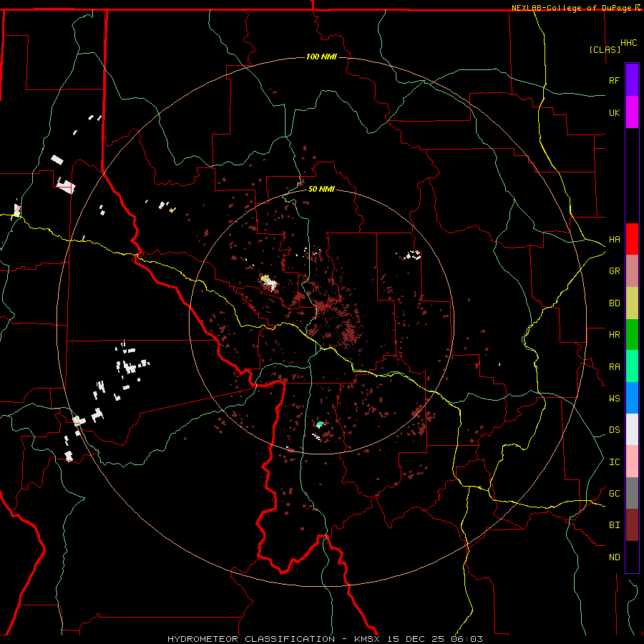Click the 50 NMI range ring label
Viewport: 644px width, 644px height.
point(321,189)
